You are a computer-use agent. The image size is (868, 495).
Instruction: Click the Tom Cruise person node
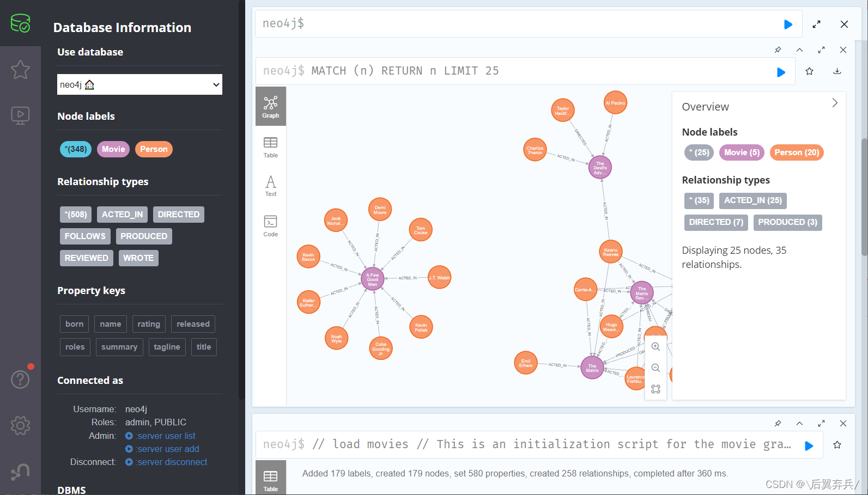point(421,230)
